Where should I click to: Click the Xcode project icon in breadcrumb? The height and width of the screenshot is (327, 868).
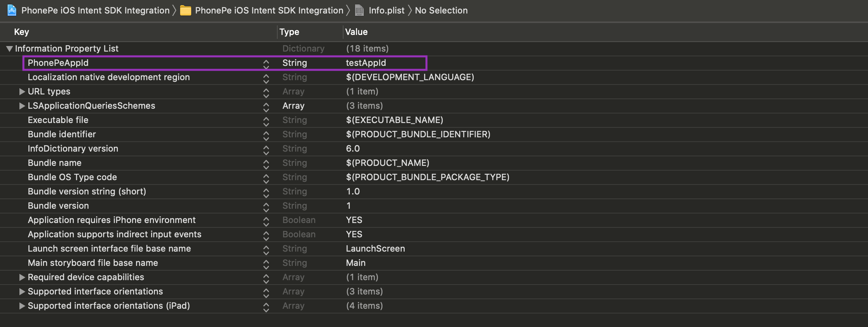click(x=12, y=10)
